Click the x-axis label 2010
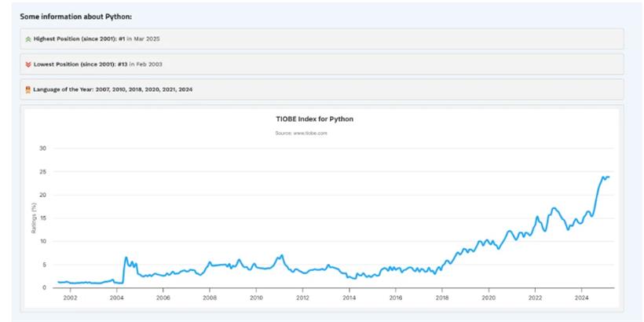644x322 pixels. click(x=256, y=297)
